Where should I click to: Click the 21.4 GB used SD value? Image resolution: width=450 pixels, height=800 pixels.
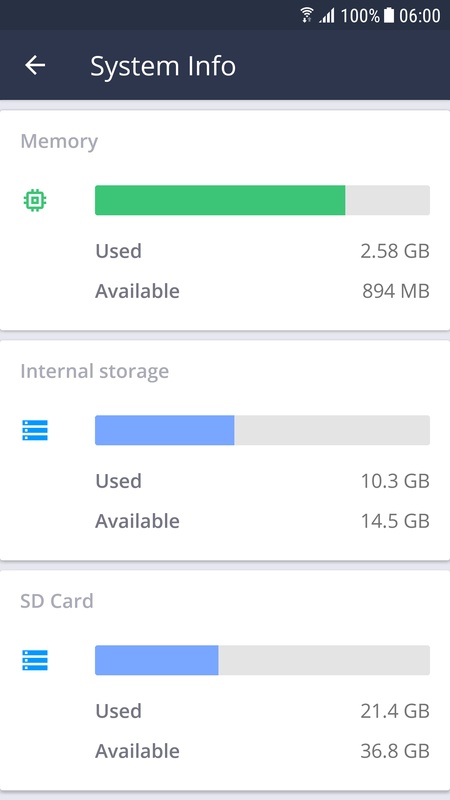(395, 711)
